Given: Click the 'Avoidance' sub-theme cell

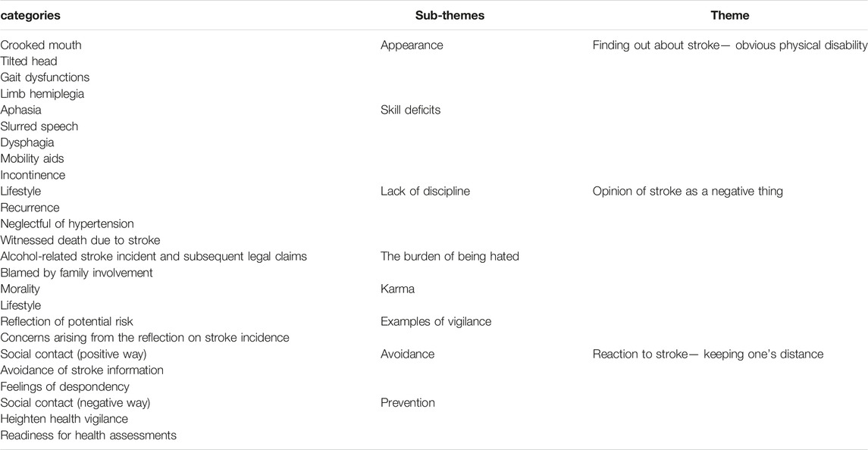Looking at the screenshot, I should click(x=407, y=354).
